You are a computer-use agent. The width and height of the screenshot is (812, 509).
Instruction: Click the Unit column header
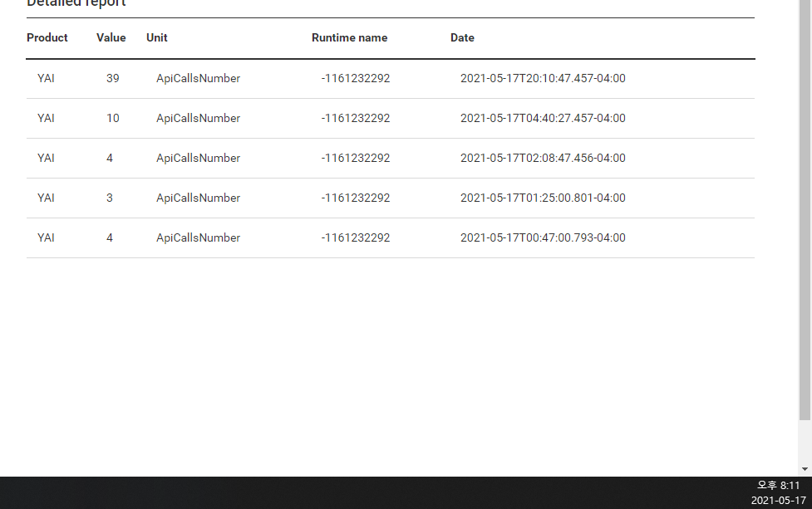pyautogui.click(x=157, y=37)
